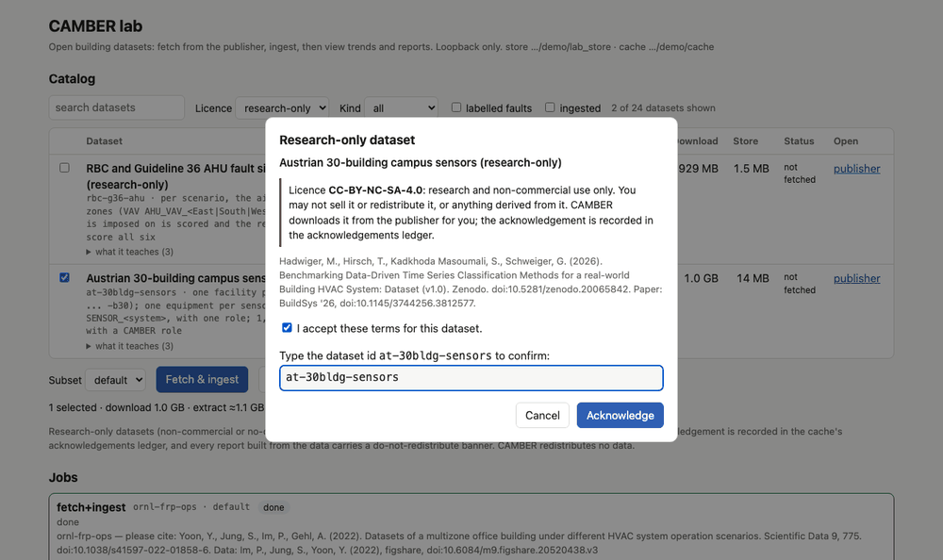
Task: Click the Open column header
Action: click(x=846, y=140)
